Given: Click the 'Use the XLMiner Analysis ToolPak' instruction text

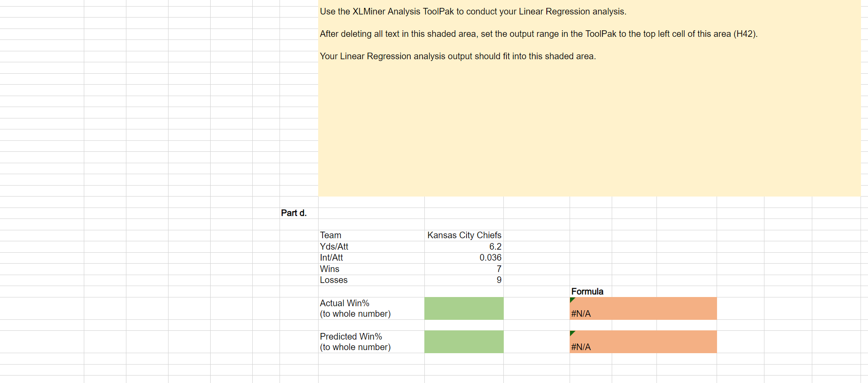Looking at the screenshot, I should 473,12.
